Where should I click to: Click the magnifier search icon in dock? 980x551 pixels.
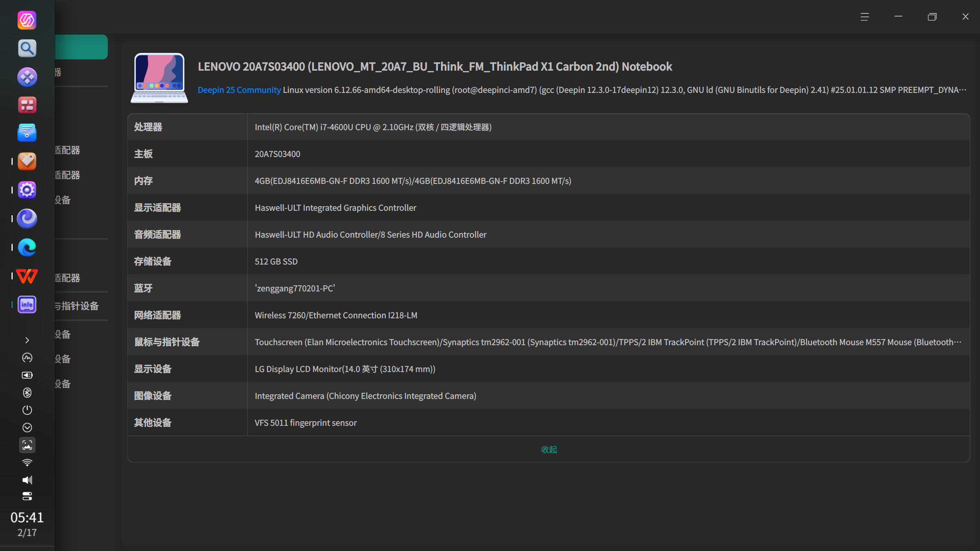[27, 48]
